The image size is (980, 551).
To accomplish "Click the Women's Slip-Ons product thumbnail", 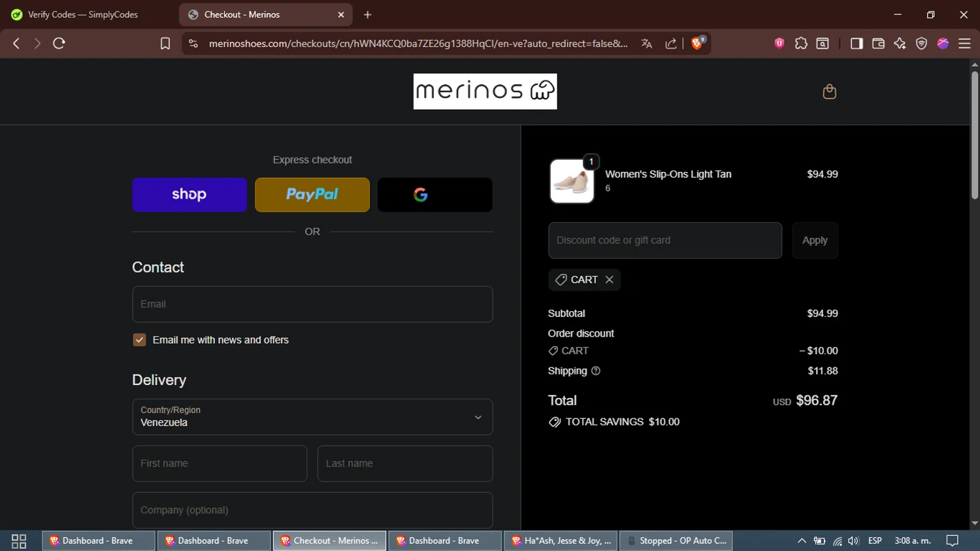I will (572, 181).
